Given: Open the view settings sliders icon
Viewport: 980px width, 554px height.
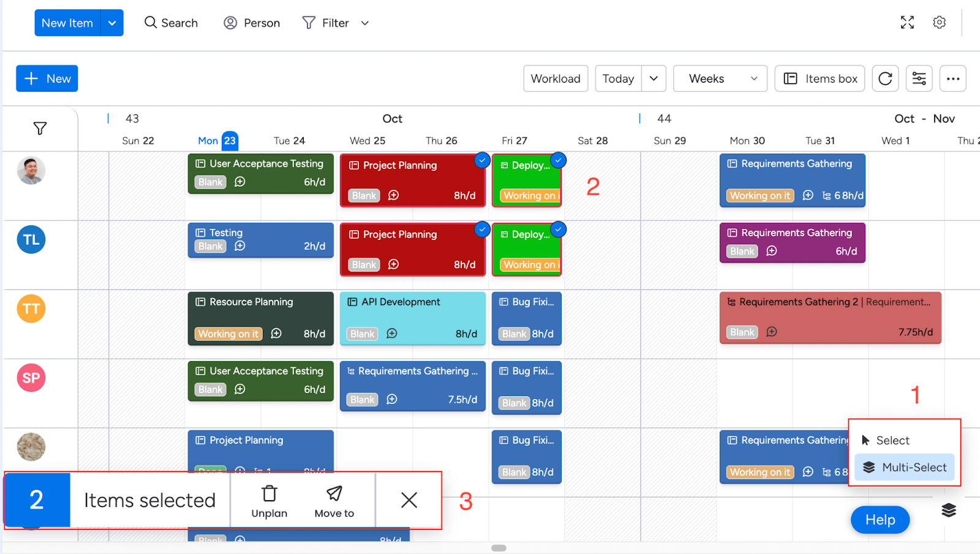Looking at the screenshot, I should 919,78.
